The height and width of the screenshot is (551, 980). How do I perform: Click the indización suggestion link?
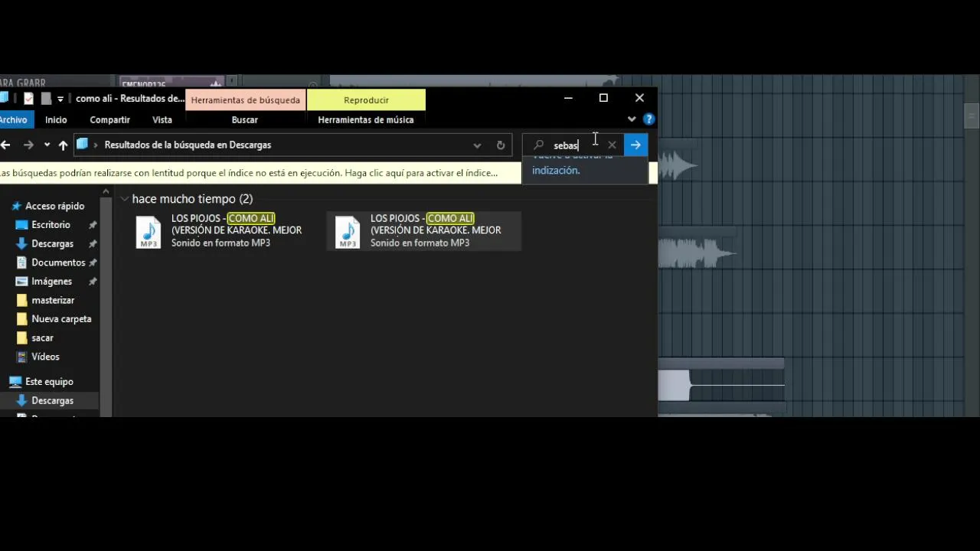556,170
